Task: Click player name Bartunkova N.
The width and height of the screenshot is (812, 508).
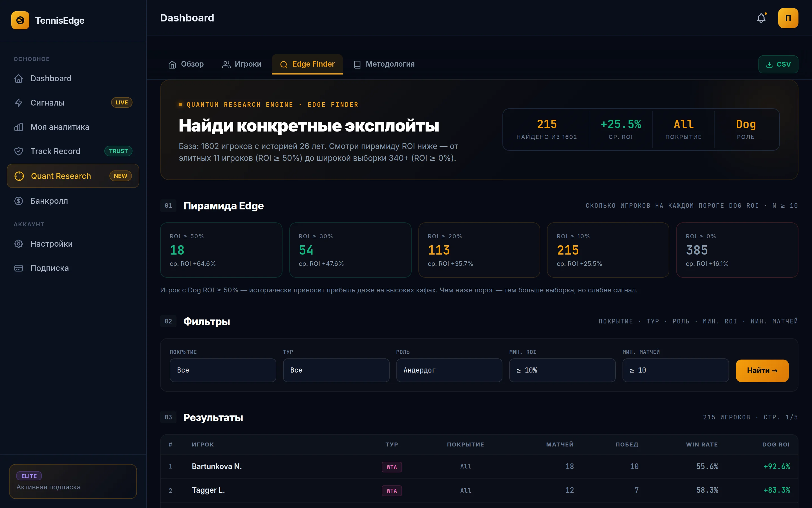Action: pyautogui.click(x=217, y=466)
